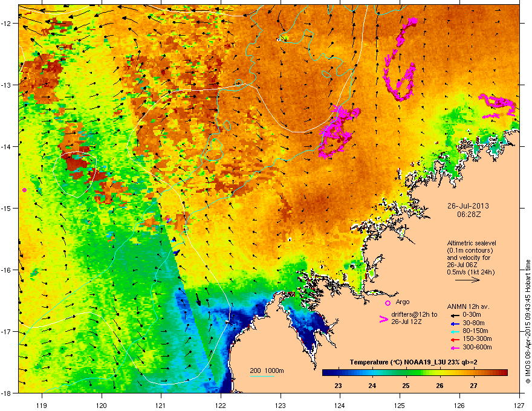Screen dimensions: 532x411
Task: Click the temperature color bar
Action: click(415, 373)
